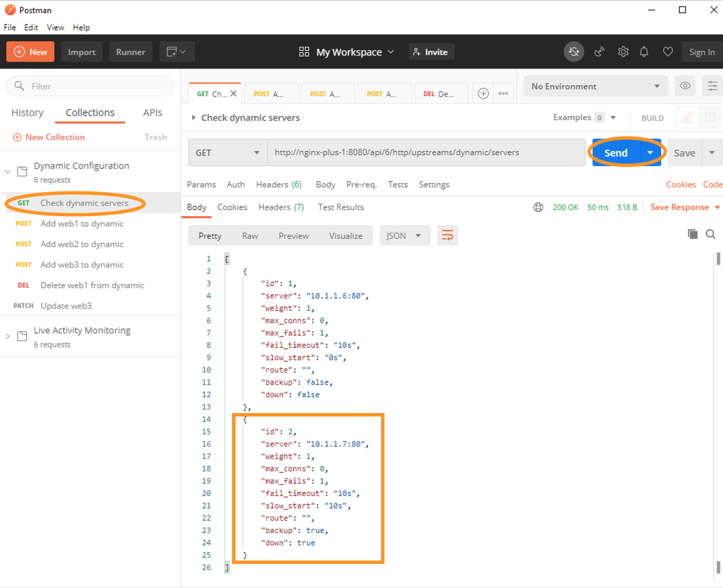Add a new request tab with plus icon
This screenshot has height=588, width=723.
483,93
